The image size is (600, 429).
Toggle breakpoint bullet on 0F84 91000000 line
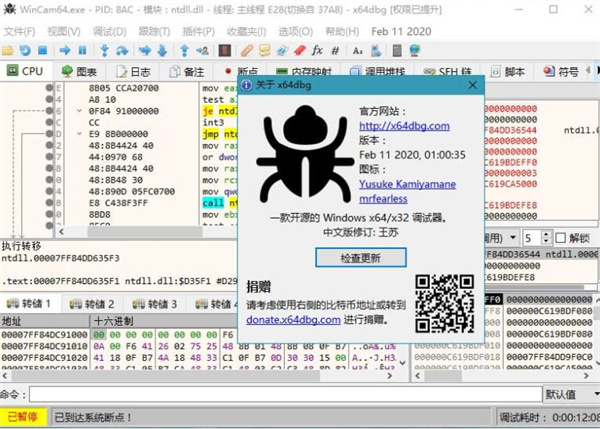[x=49, y=111]
